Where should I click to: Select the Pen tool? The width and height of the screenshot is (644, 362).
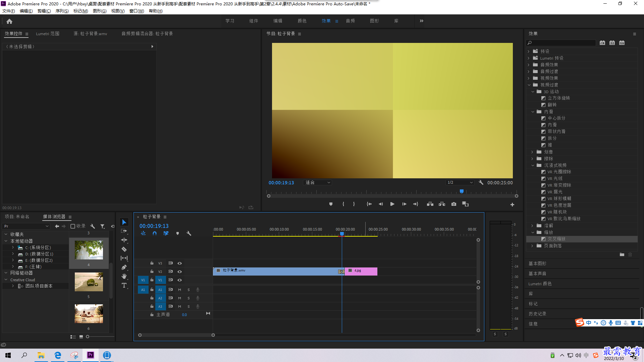pyautogui.click(x=124, y=267)
